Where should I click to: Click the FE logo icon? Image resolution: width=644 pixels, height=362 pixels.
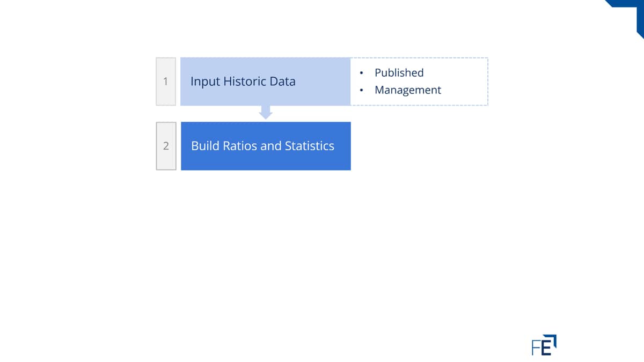544,345
